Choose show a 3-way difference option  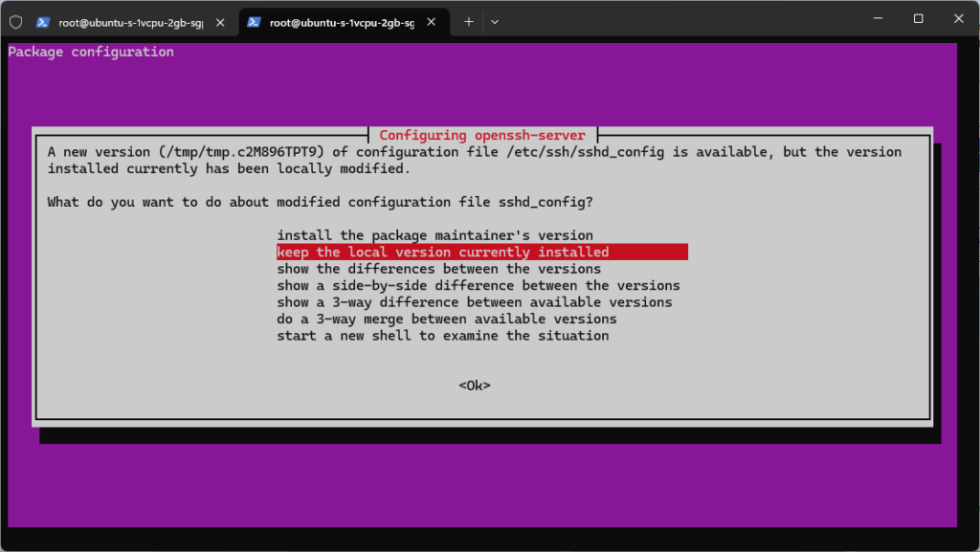pyautogui.click(x=474, y=302)
